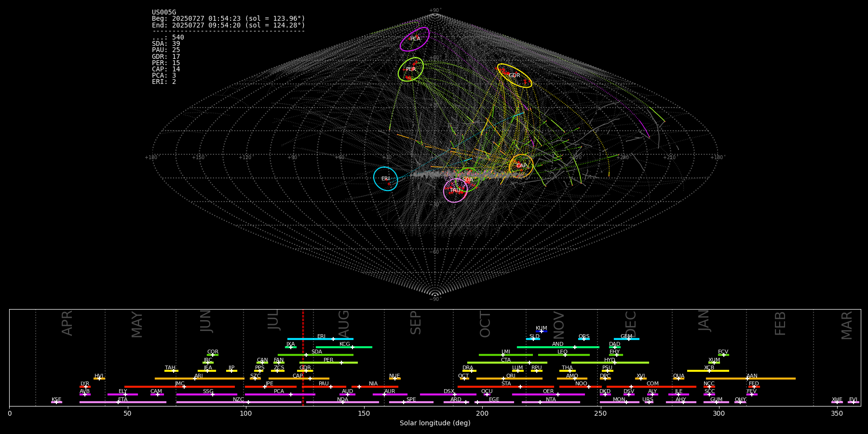The height and width of the screenshot is (434, 868).
Task: Click the −90° label at map bottom
Action: [x=435, y=299]
